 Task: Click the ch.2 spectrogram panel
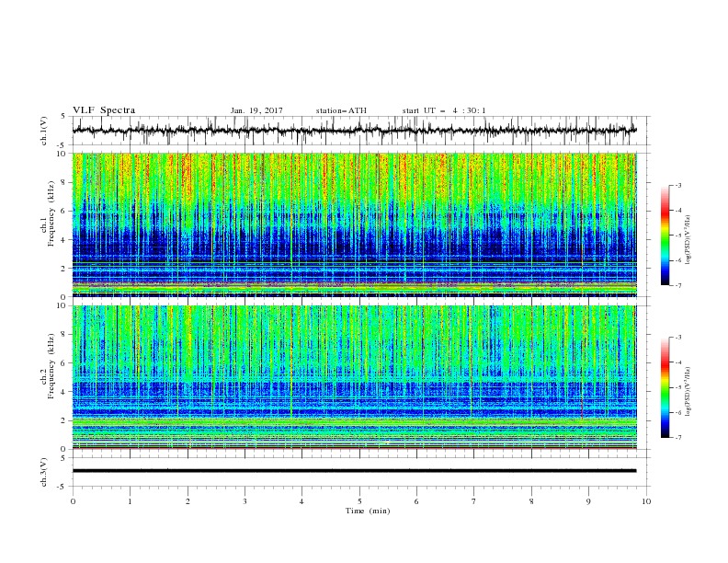click(x=355, y=377)
